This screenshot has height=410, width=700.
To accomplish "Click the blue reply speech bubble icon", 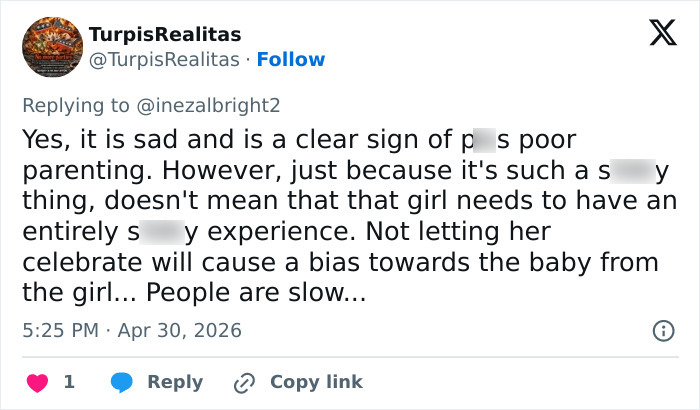I will pos(122,382).
